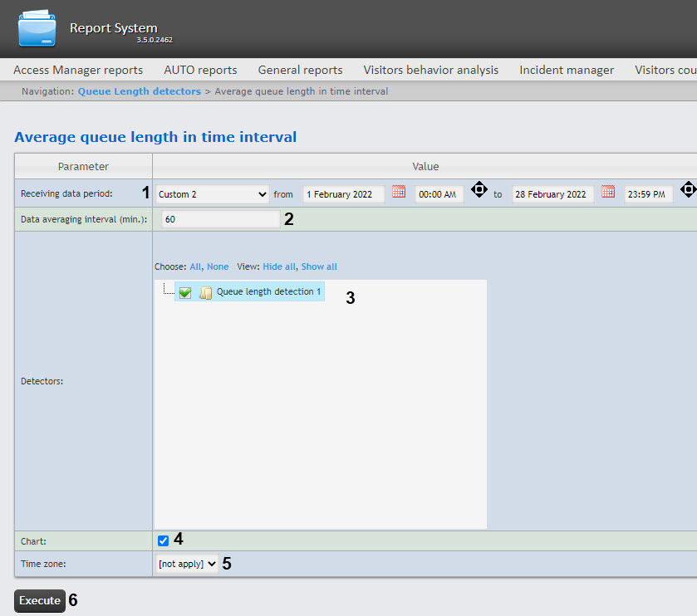Uncheck the green Queue length detection 1 checkbox
Image resolution: width=697 pixels, height=616 pixels.
(x=185, y=293)
